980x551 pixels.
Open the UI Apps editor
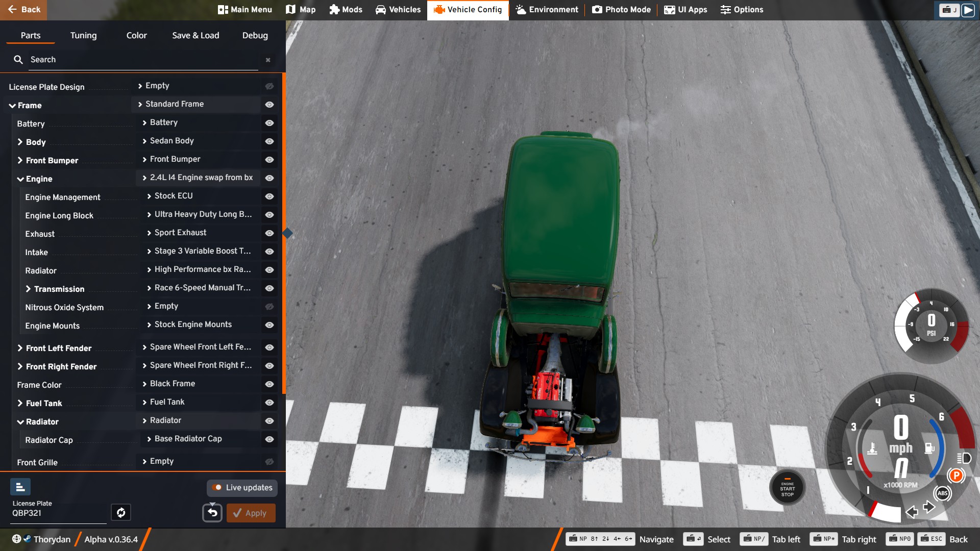[685, 10]
